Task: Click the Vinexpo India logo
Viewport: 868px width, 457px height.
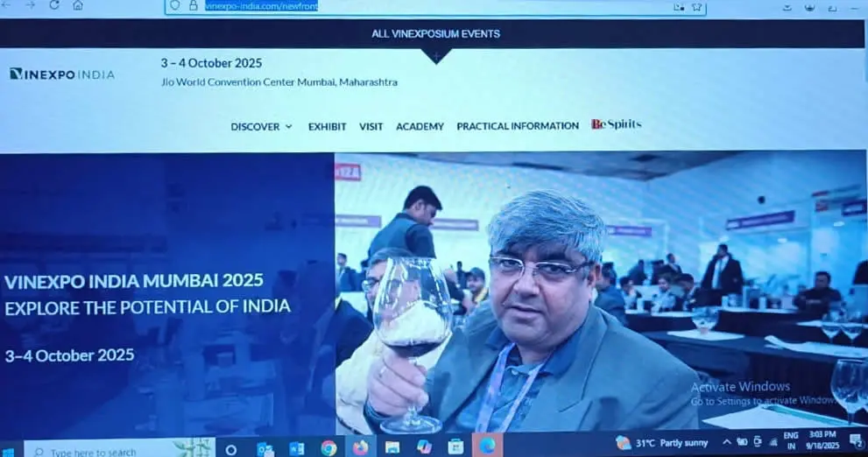Action: click(x=62, y=74)
